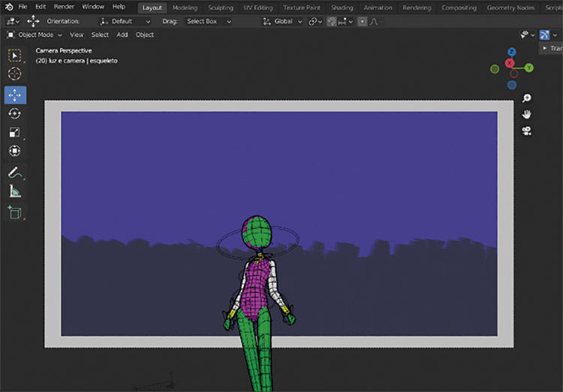563x392 pixels.
Task: Expand the Transform panel
Action: (551, 48)
